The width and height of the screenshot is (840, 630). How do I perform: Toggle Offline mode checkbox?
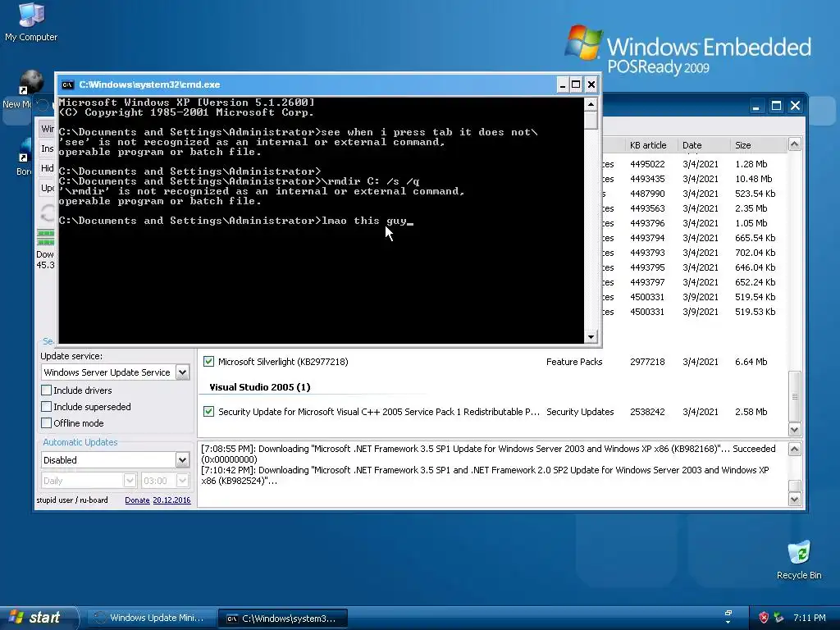point(47,423)
